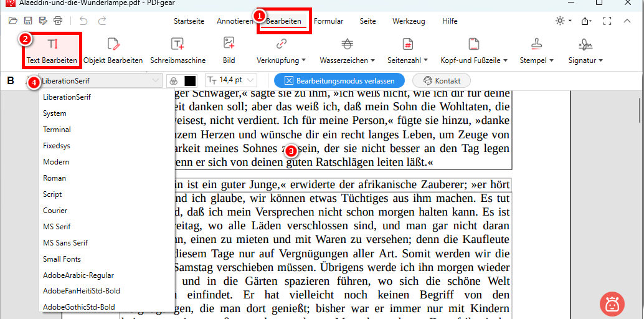Expand Stempel dropdown arrow
This screenshot has height=319, width=644.
pyautogui.click(x=551, y=60)
